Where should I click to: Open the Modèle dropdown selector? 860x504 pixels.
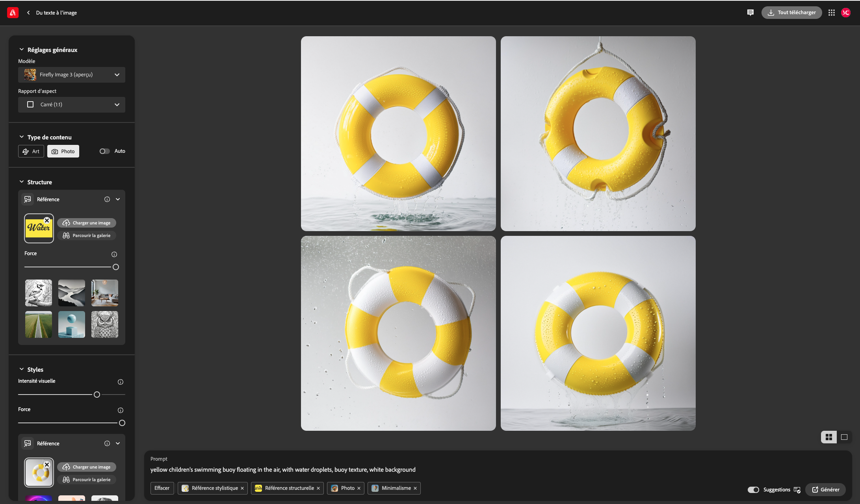[x=71, y=74]
